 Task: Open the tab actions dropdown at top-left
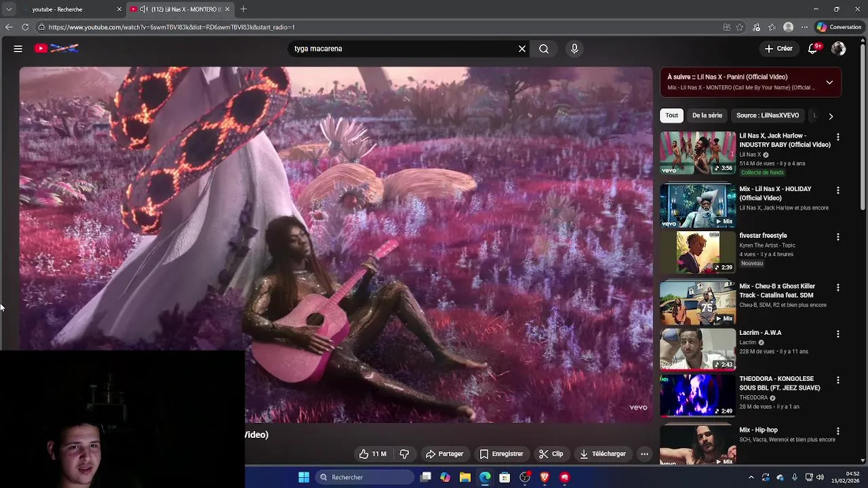pyautogui.click(x=9, y=9)
